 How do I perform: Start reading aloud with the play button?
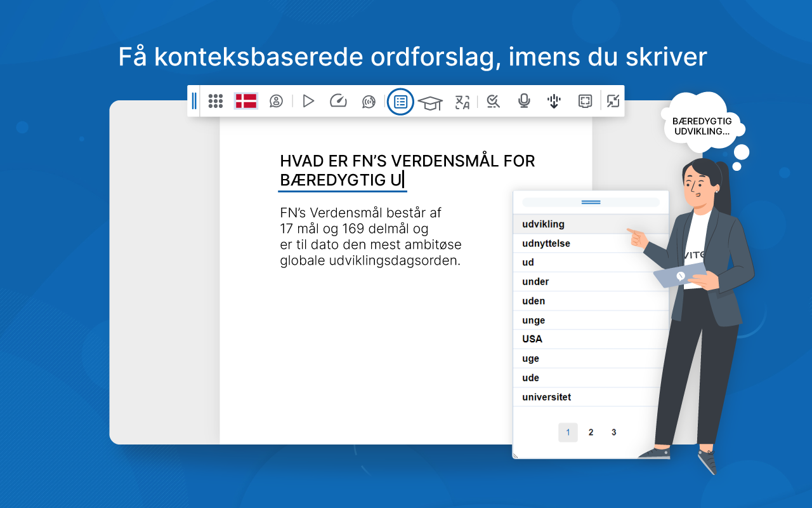pyautogui.click(x=308, y=101)
